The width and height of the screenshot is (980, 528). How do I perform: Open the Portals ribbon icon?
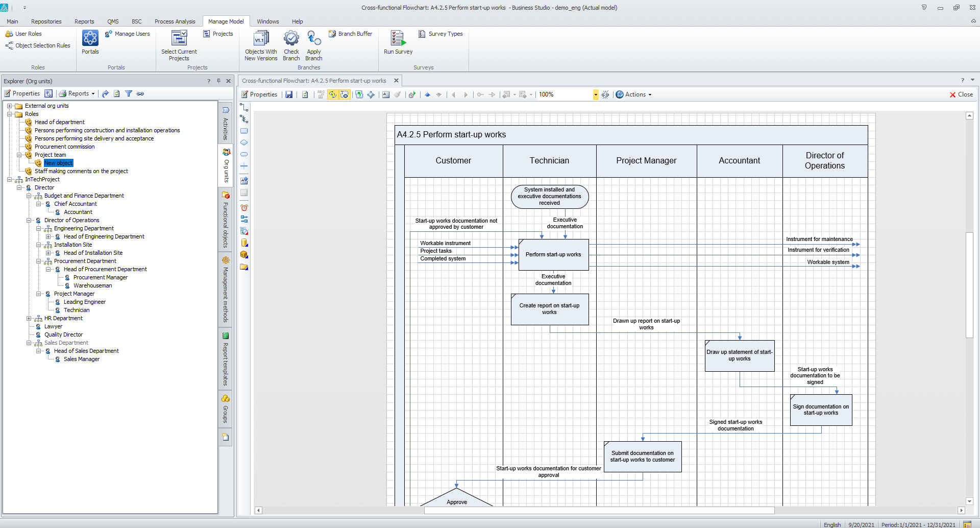click(x=90, y=38)
